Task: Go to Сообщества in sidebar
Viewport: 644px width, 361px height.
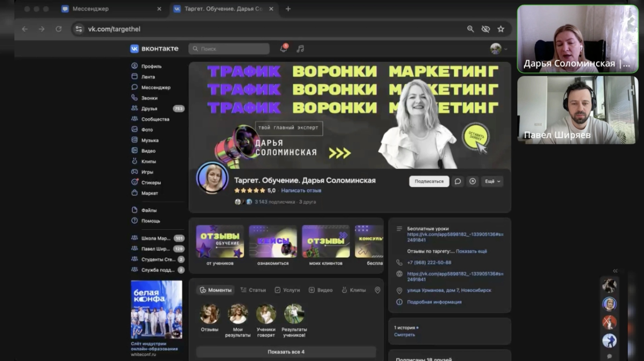Action: [150, 119]
